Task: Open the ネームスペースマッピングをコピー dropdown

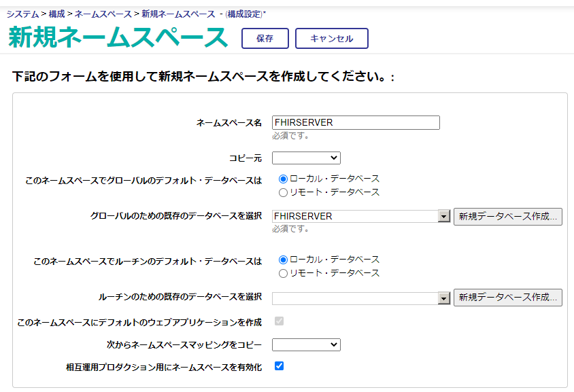Action: coord(306,344)
